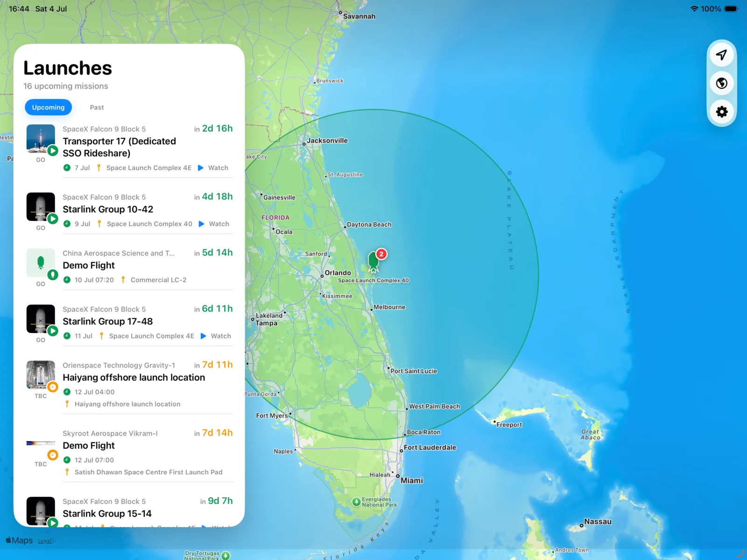Click pin icon for Satish Dhawan Space Centre
Screen dimensions: 747x560
(x=67, y=472)
